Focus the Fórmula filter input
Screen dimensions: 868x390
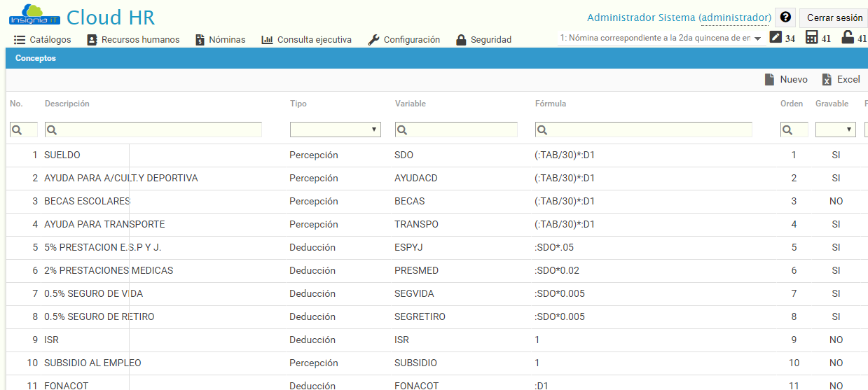click(x=644, y=130)
